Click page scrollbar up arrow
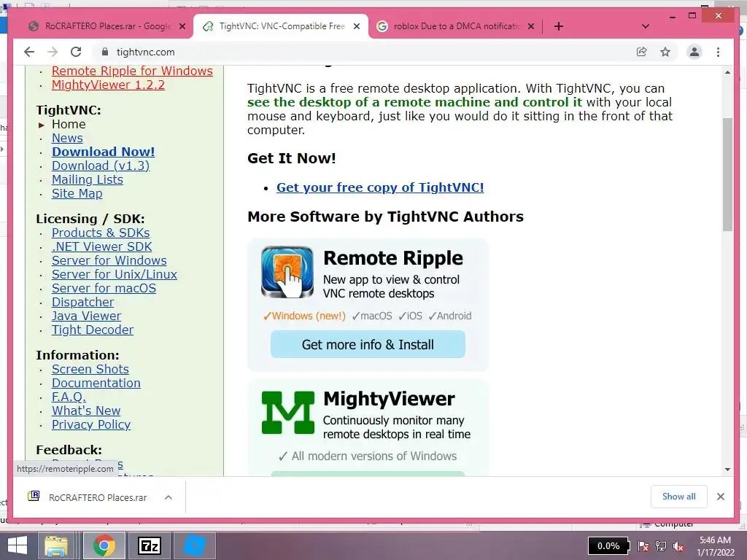 [727, 72]
